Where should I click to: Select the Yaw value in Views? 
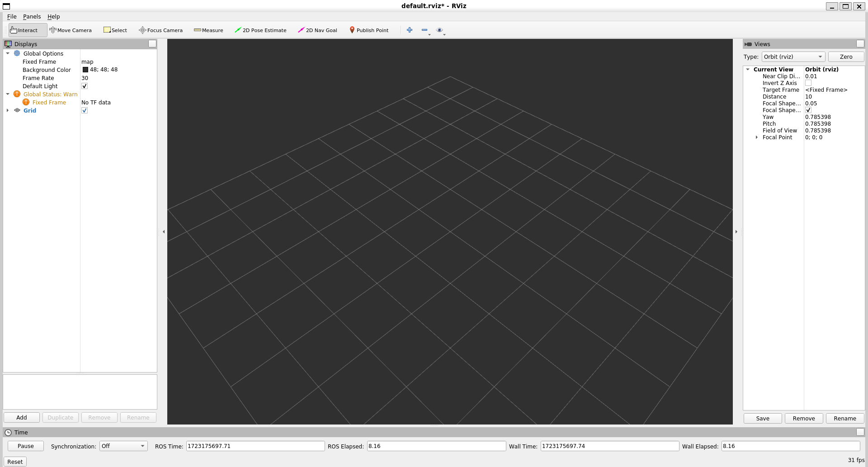pos(818,117)
